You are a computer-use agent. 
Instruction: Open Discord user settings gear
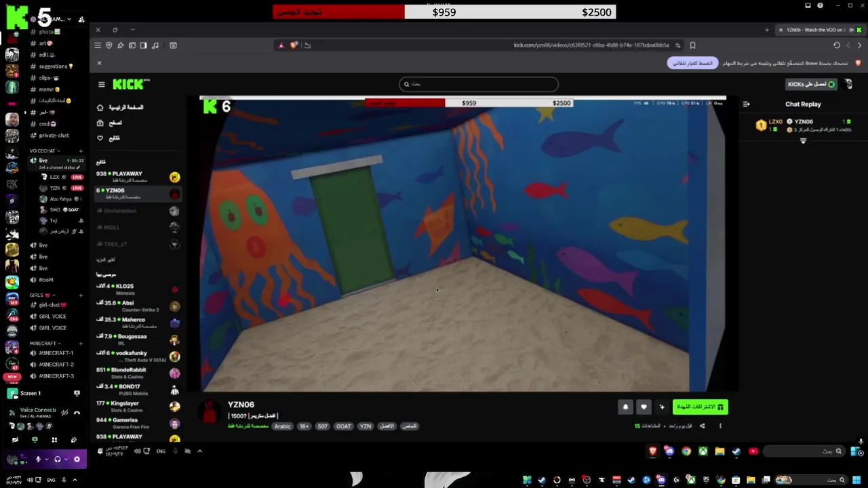(x=77, y=460)
